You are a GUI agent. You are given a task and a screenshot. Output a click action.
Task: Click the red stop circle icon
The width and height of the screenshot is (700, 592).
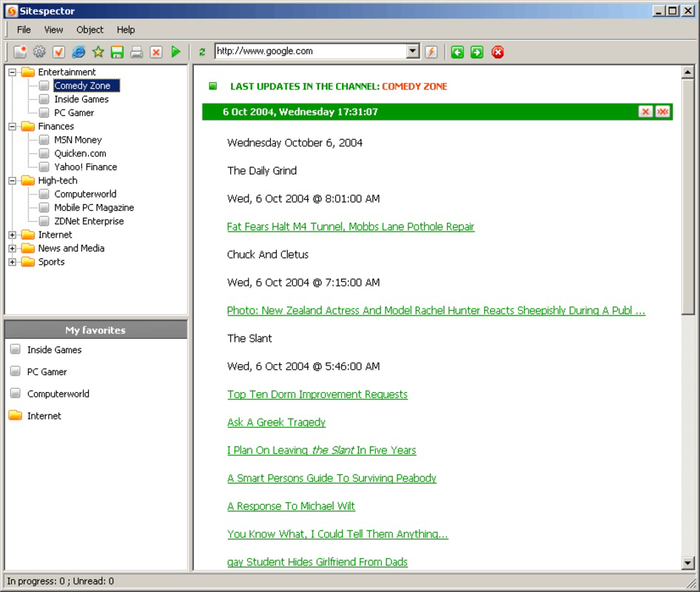point(498,53)
